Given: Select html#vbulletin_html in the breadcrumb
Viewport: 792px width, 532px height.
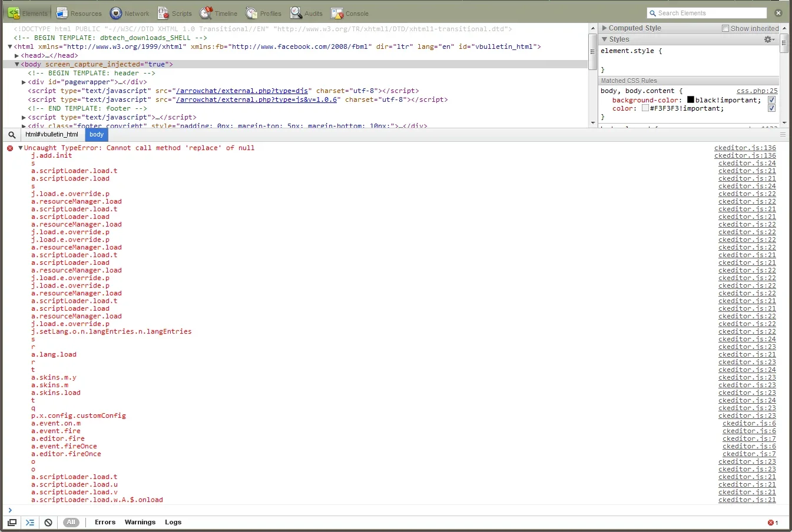Looking at the screenshot, I should pyautogui.click(x=51, y=134).
